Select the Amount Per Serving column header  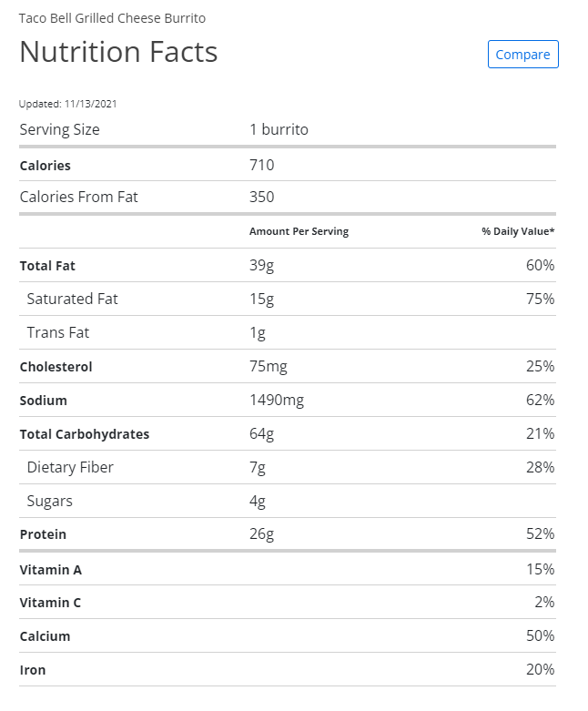(x=299, y=231)
